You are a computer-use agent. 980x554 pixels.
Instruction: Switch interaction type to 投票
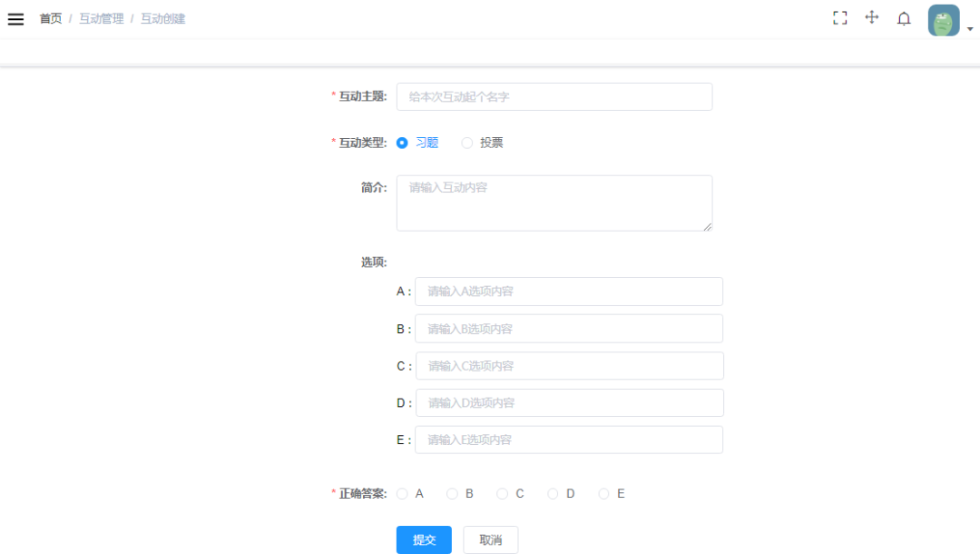click(x=467, y=143)
